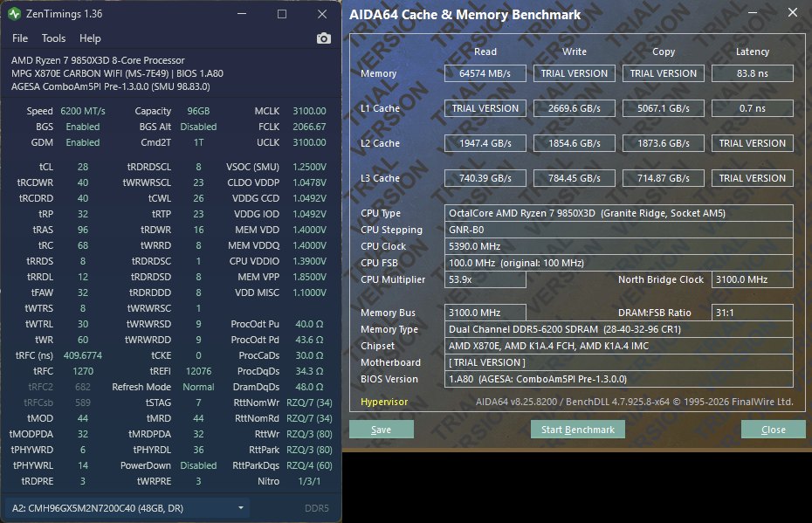Click North Bridge Clock value 3100.0 MHz
The height and width of the screenshot is (523, 812).
click(x=753, y=279)
